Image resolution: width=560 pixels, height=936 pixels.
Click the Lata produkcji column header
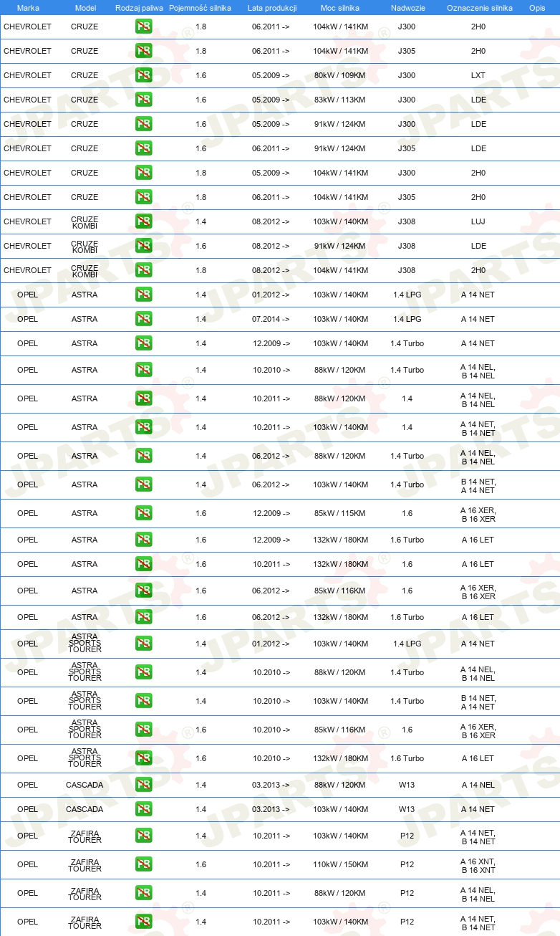[271, 8]
